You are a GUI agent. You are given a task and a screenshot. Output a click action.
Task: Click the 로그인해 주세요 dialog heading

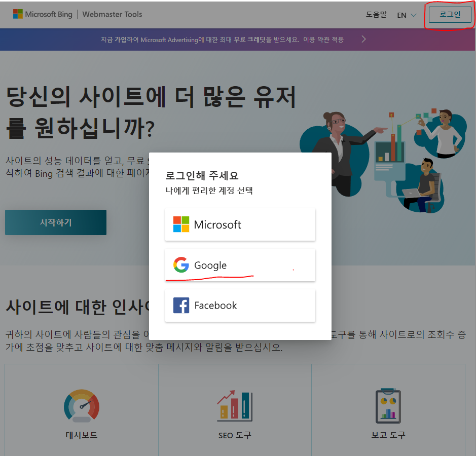tap(202, 175)
